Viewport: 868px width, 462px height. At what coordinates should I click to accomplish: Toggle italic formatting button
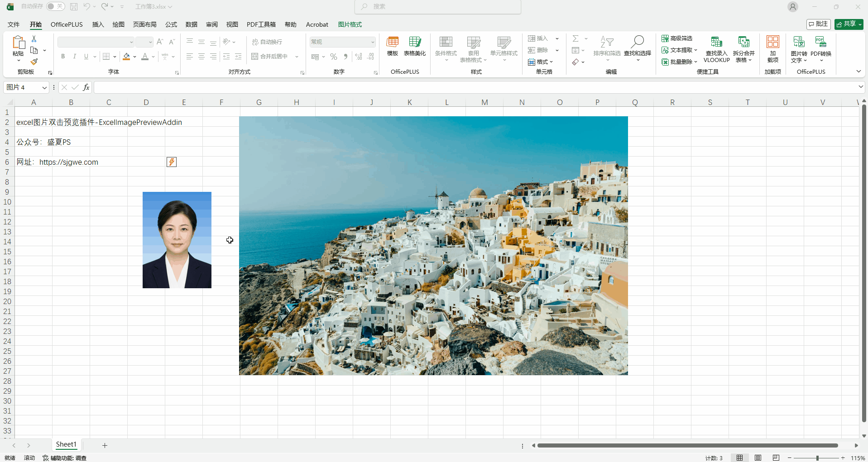click(74, 57)
